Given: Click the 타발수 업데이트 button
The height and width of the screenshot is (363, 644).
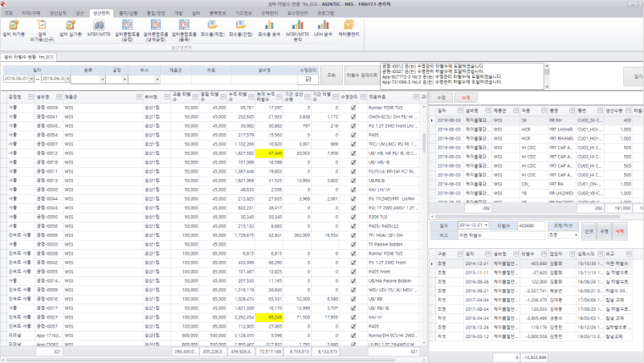Looking at the screenshot, I should [362, 75].
